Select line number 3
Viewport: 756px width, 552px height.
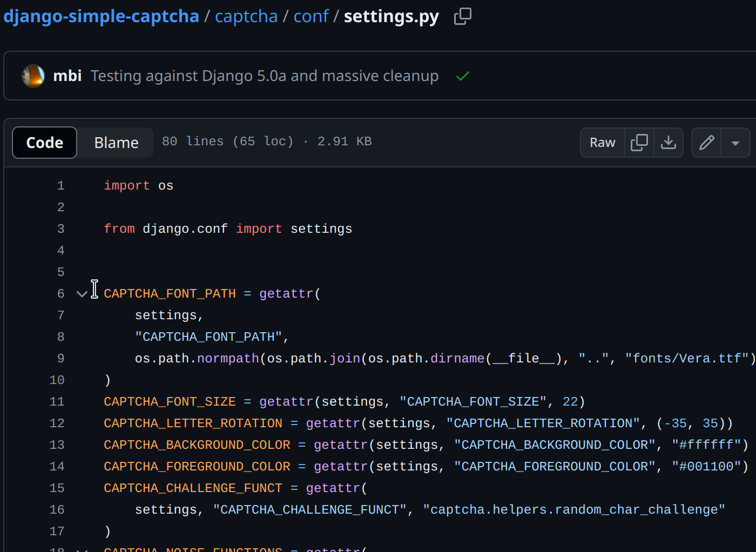[61, 229]
